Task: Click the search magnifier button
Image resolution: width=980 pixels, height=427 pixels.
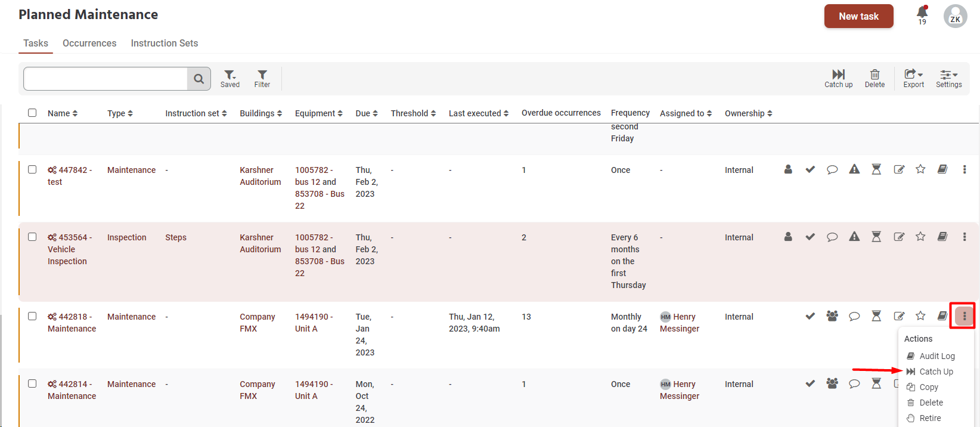Action: point(199,79)
